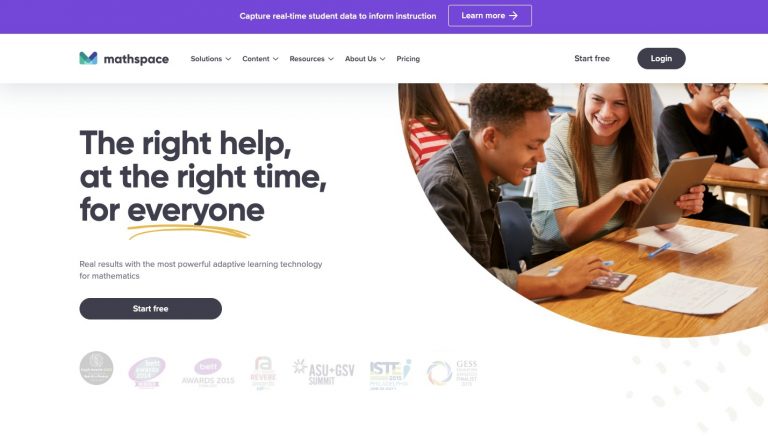Click the mathspace wordmark text
This screenshot has width=768, height=436.
[x=136, y=59]
